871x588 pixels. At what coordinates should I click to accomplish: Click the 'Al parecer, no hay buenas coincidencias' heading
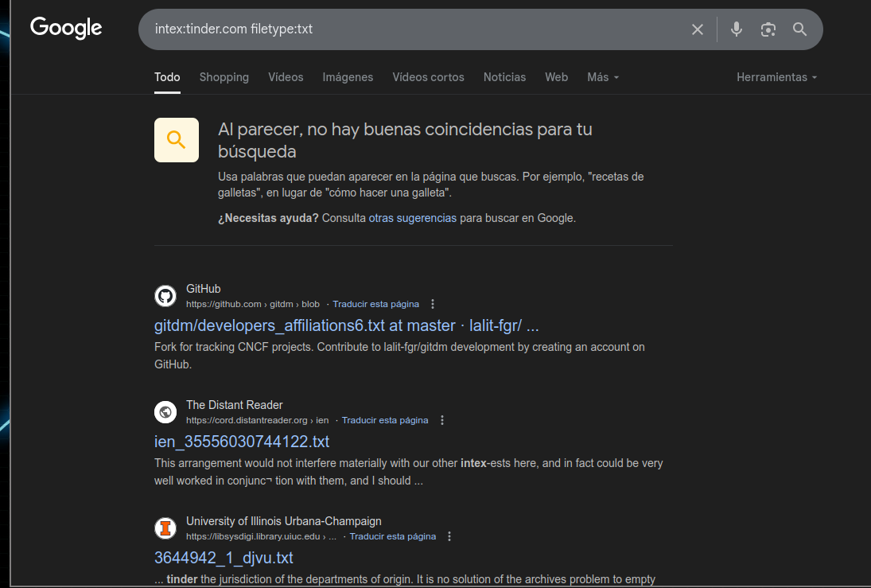click(x=405, y=140)
